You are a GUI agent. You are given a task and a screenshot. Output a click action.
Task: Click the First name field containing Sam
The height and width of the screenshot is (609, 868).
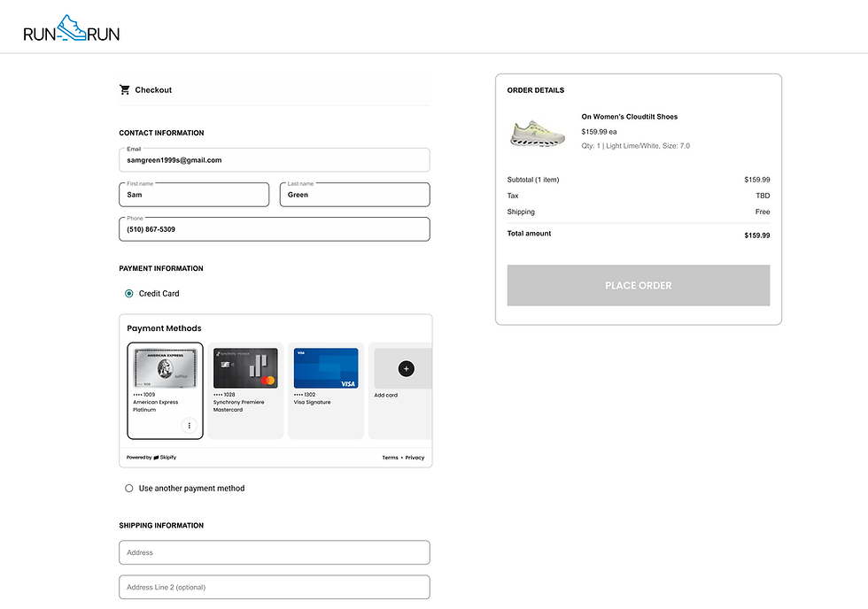(x=194, y=195)
